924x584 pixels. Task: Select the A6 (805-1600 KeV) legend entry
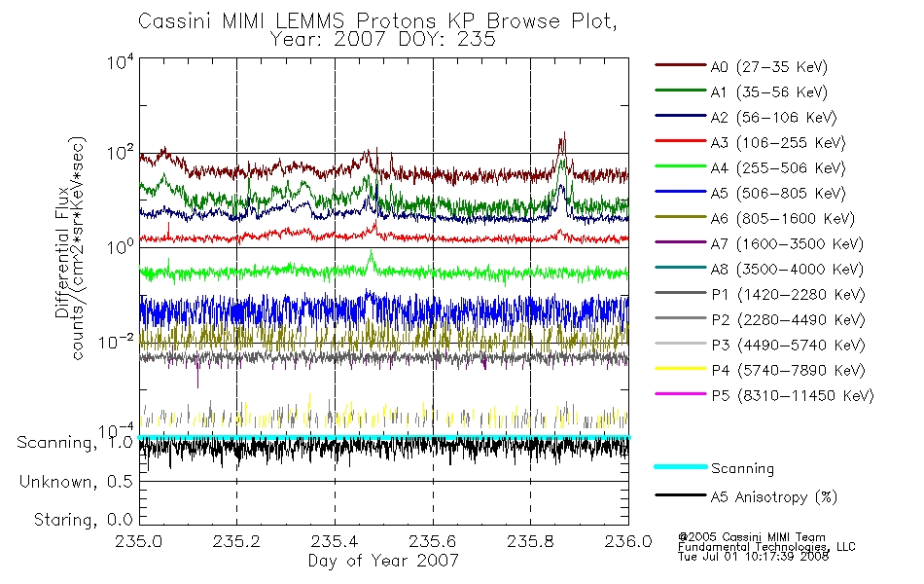tap(783, 219)
